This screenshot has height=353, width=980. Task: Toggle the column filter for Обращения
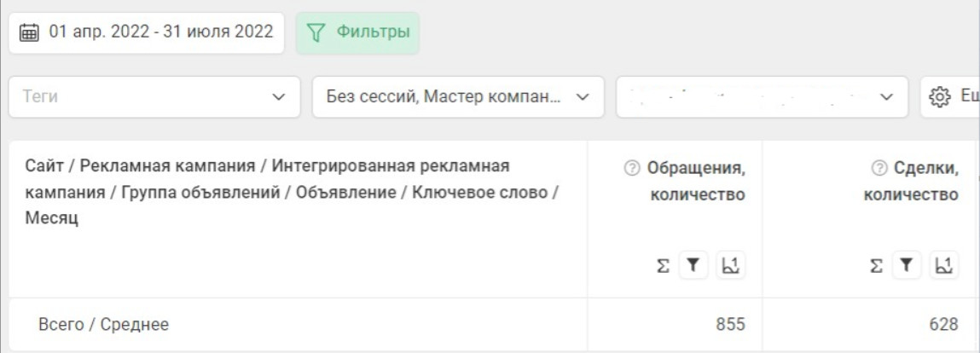(693, 266)
